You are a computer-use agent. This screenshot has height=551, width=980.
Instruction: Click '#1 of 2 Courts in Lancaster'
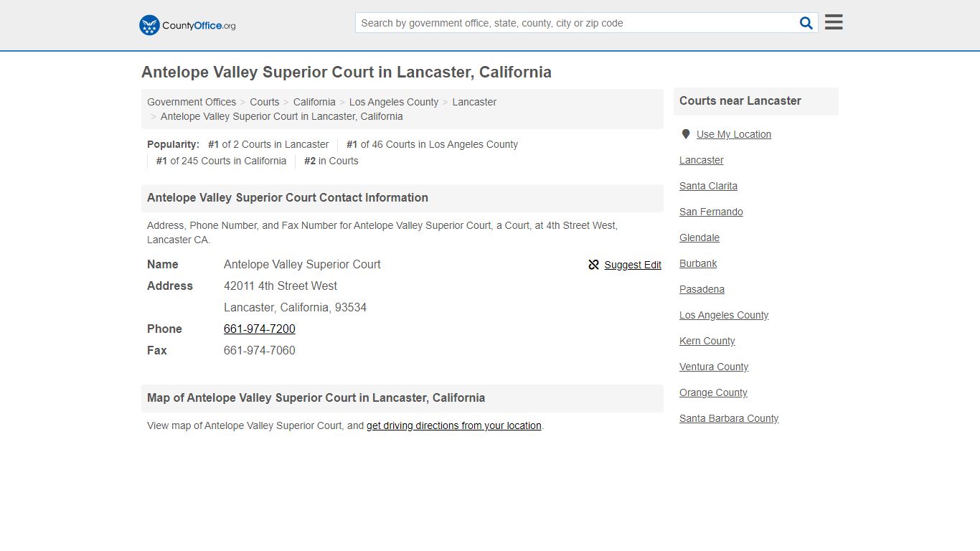268,144
